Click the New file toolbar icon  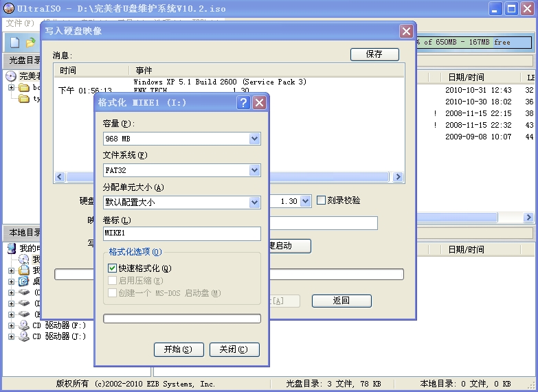pos(14,42)
